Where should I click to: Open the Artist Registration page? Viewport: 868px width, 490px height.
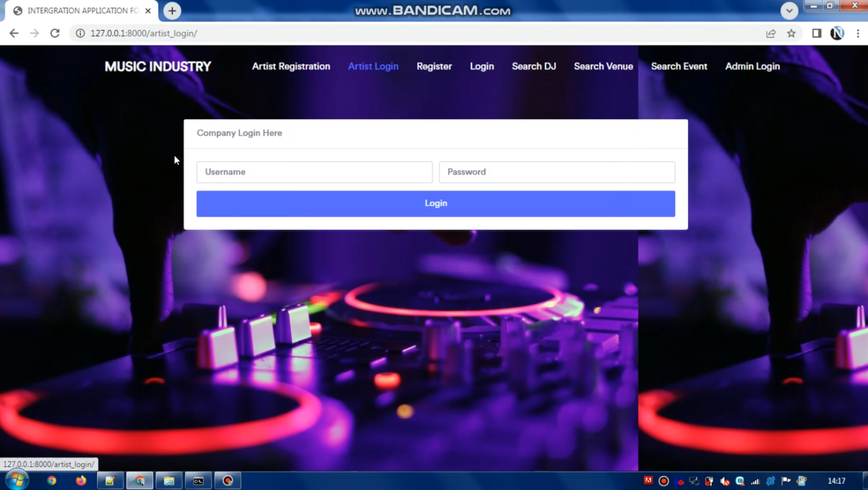[x=291, y=67]
